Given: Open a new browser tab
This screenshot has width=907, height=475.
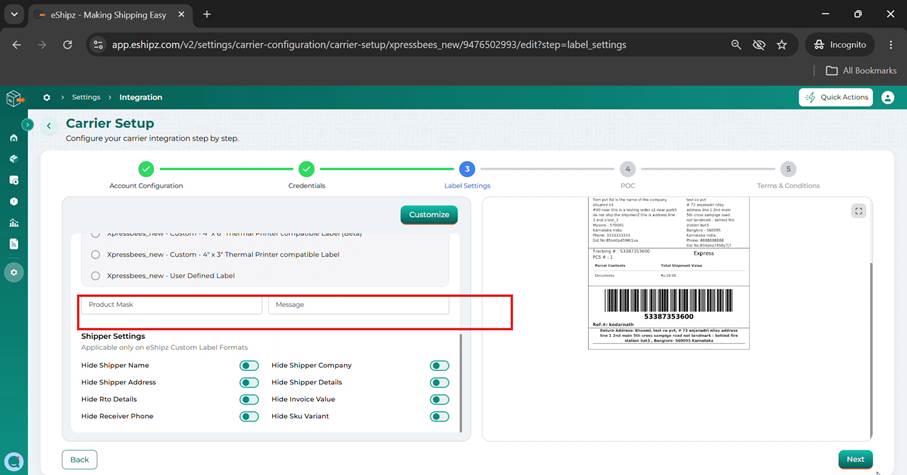Looking at the screenshot, I should point(207,14).
